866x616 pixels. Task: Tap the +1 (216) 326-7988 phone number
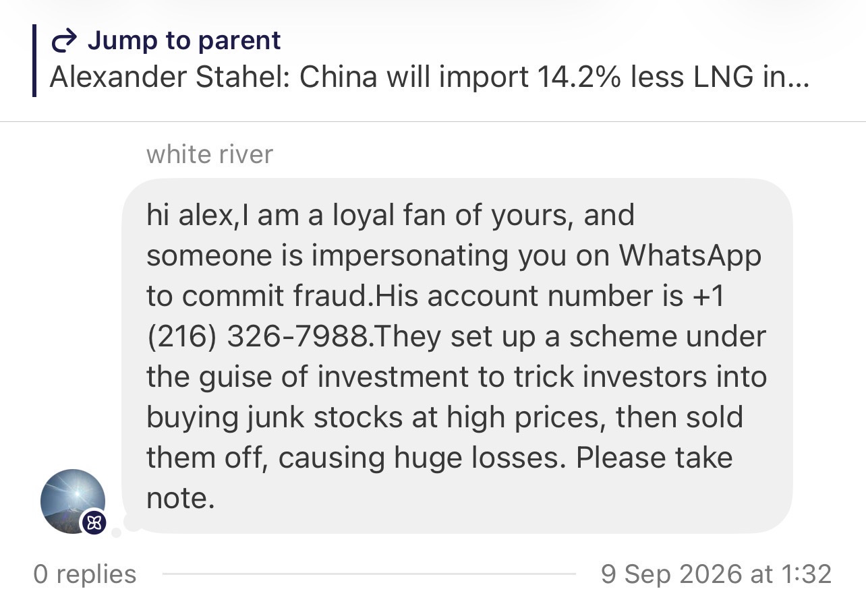[436, 317]
